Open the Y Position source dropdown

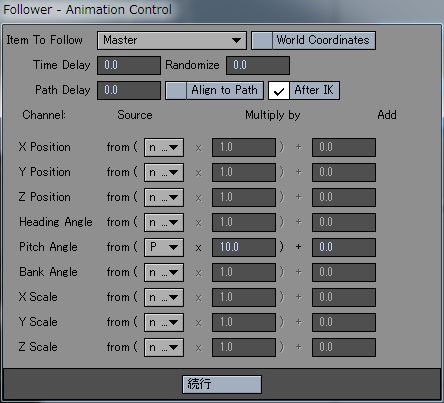[164, 172]
